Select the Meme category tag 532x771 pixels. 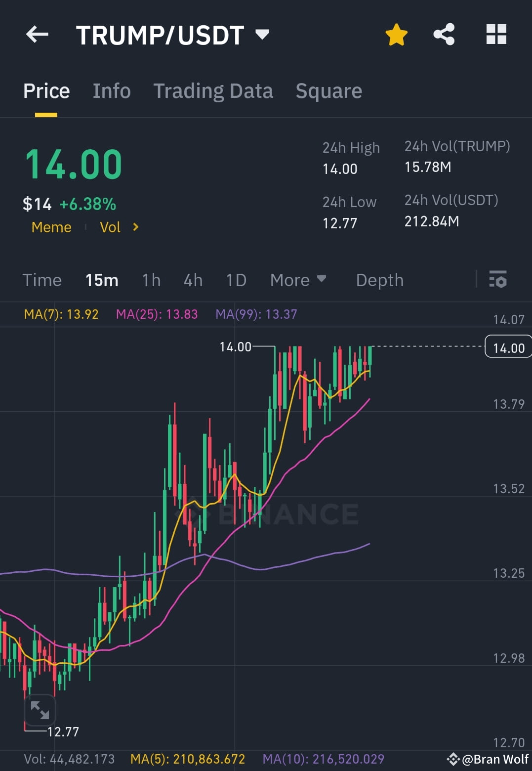[x=51, y=227]
